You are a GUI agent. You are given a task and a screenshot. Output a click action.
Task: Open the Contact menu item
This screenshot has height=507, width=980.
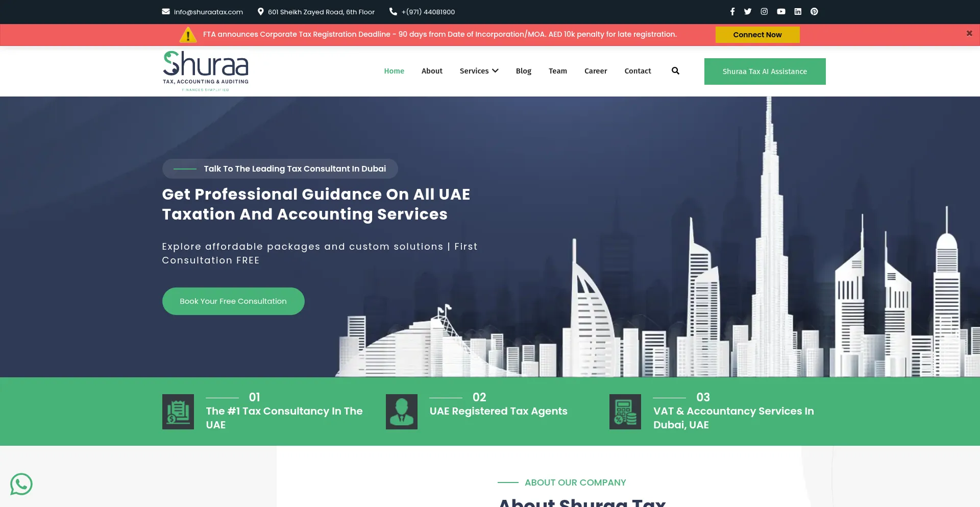[638, 71]
